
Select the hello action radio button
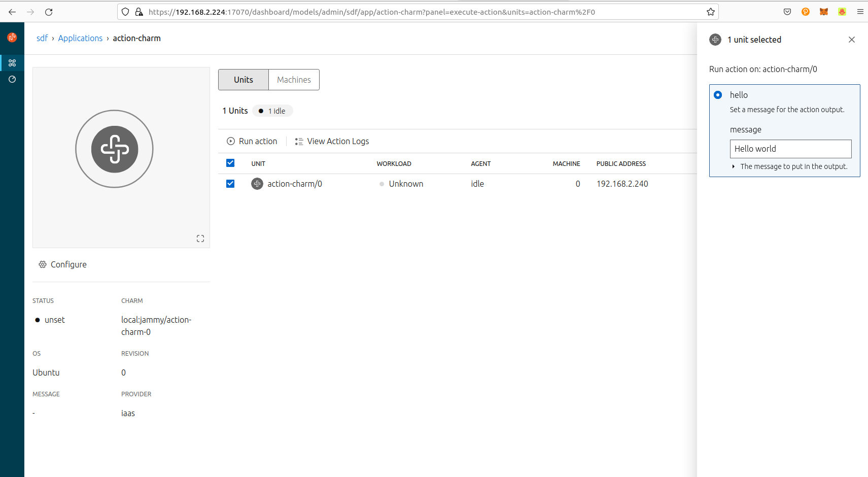pos(718,95)
